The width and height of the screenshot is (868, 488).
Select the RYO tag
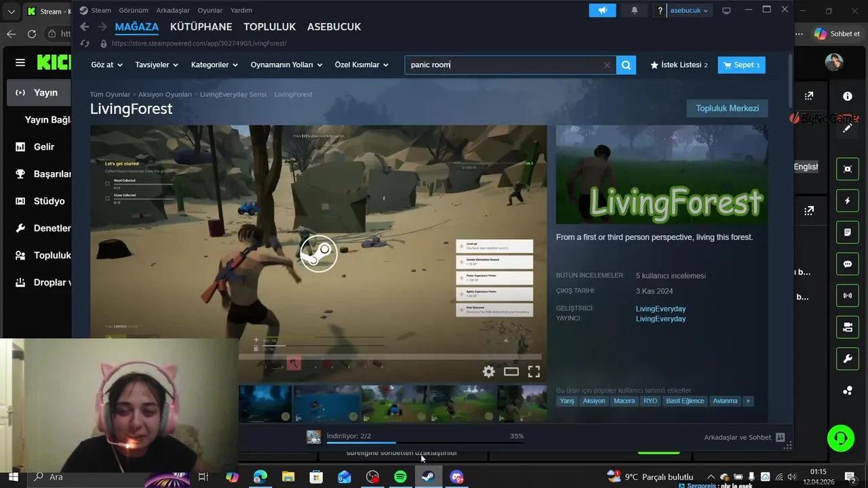tap(650, 401)
